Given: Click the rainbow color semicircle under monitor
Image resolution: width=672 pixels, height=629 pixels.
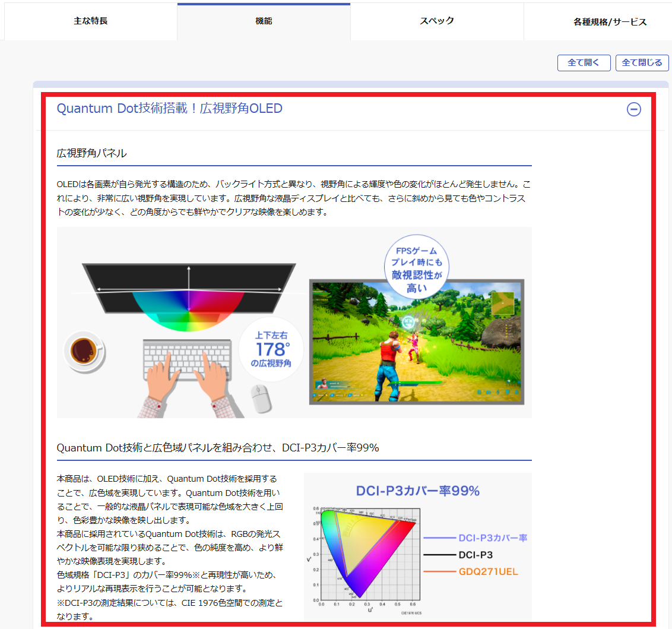Looking at the screenshot, I should click(189, 308).
